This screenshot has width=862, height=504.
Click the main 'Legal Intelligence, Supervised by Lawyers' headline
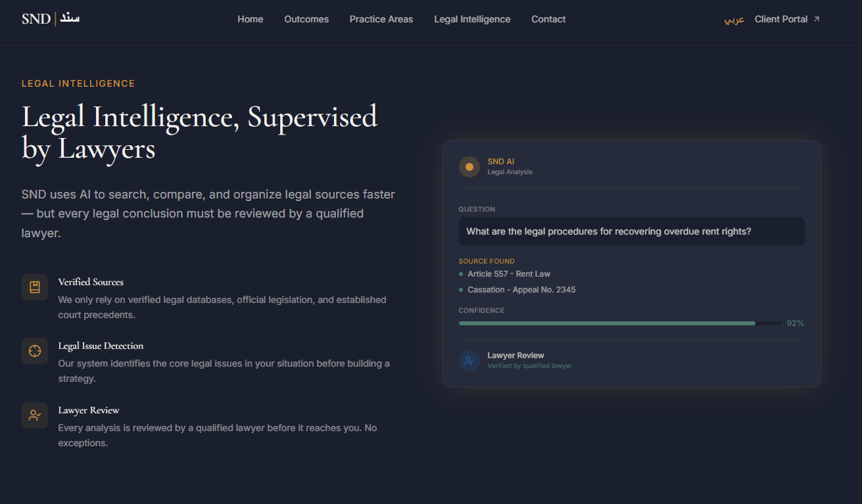[200, 132]
